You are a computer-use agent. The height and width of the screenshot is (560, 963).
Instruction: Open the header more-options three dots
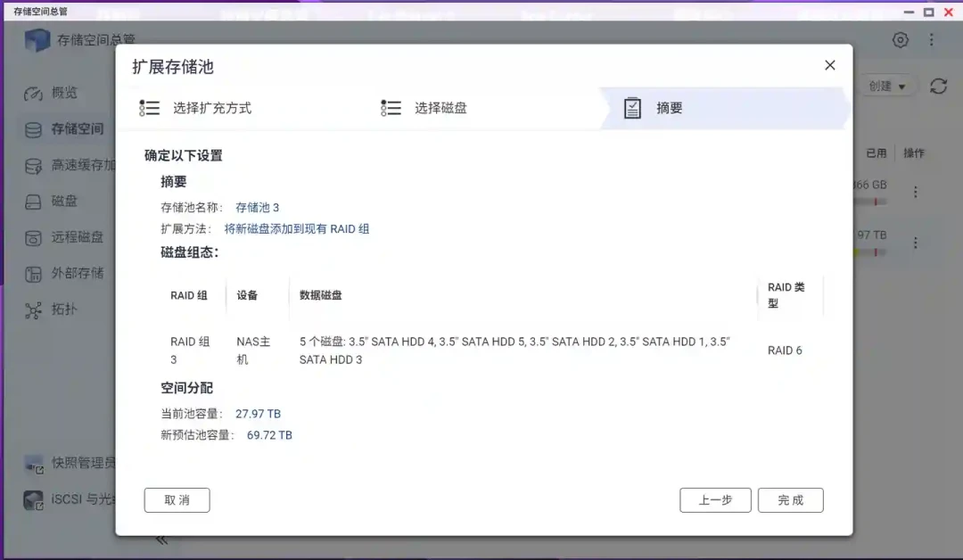click(x=932, y=40)
